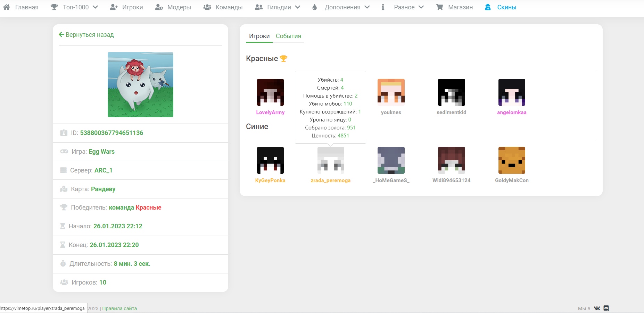
Task: Click the Widi894653124 player avatar
Action: 451,160
